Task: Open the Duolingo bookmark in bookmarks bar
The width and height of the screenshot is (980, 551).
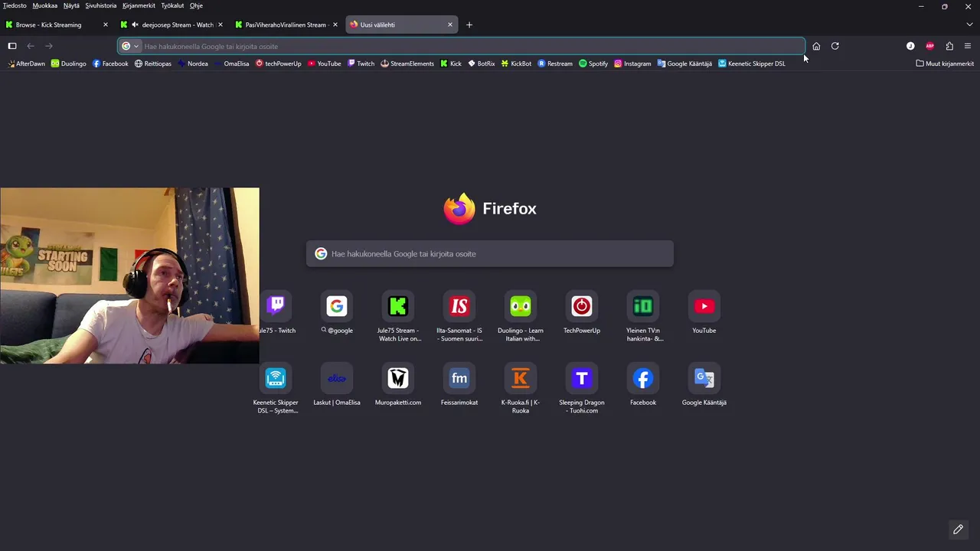Action: (69, 64)
